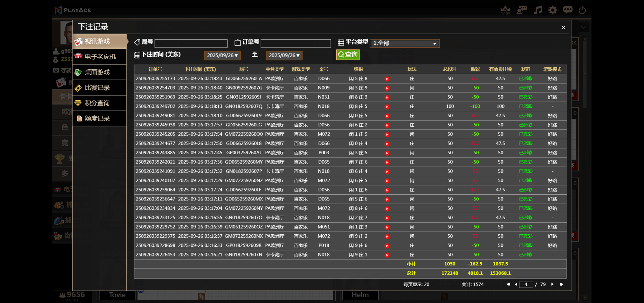Click the green 查询 button
The image size is (644, 303).
coord(348,55)
